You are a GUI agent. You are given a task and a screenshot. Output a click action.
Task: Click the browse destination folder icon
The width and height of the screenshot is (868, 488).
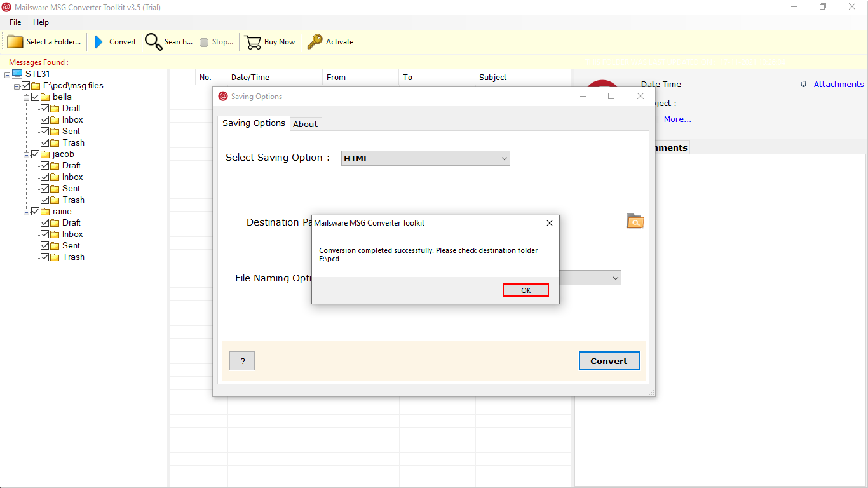[635, 221]
